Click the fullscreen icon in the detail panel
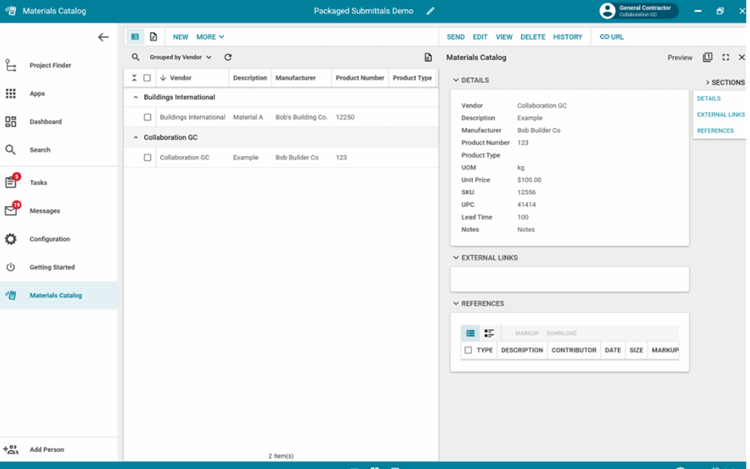750x469 pixels. coord(725,58)
